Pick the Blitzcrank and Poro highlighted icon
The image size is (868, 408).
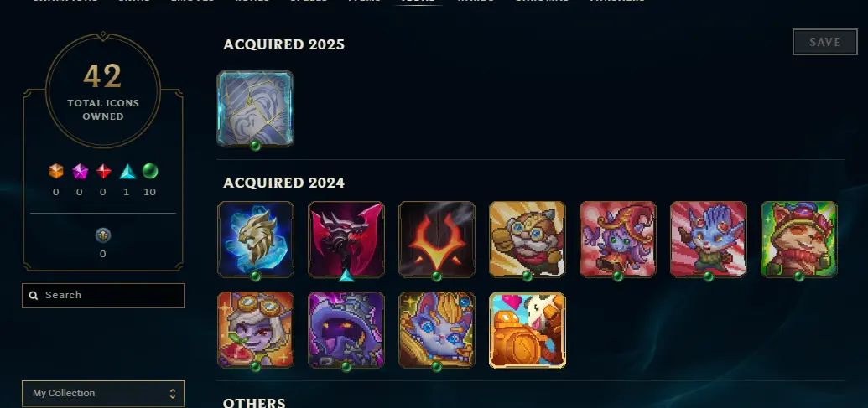pyautogui.click(x=527, y=330)
